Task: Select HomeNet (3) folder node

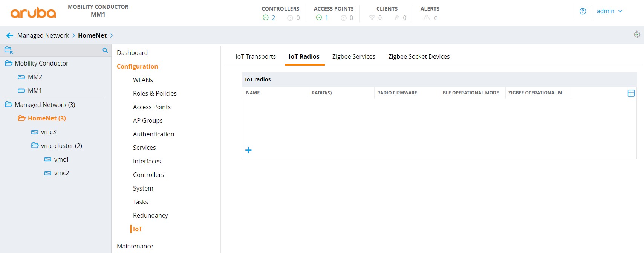Action: point(47,118)
